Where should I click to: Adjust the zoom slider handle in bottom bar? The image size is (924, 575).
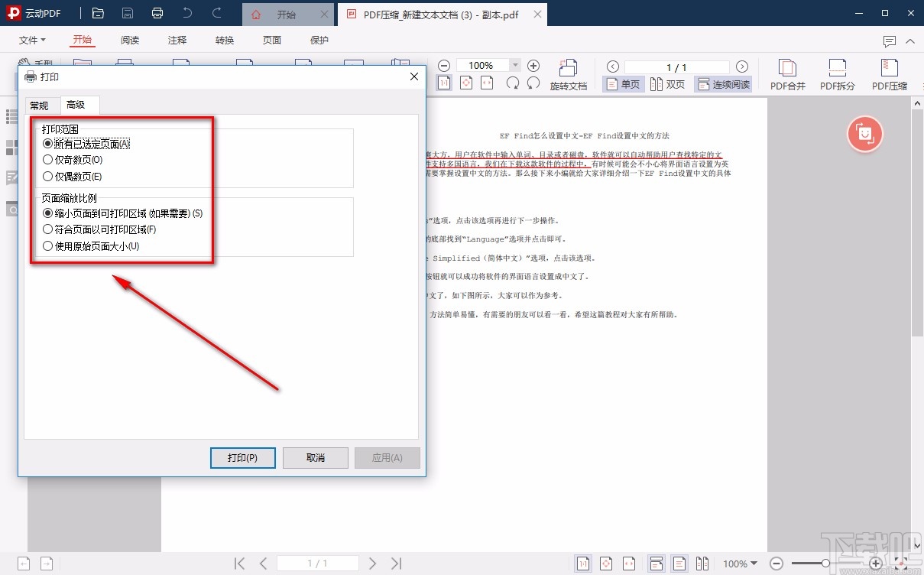click(827, 564)
